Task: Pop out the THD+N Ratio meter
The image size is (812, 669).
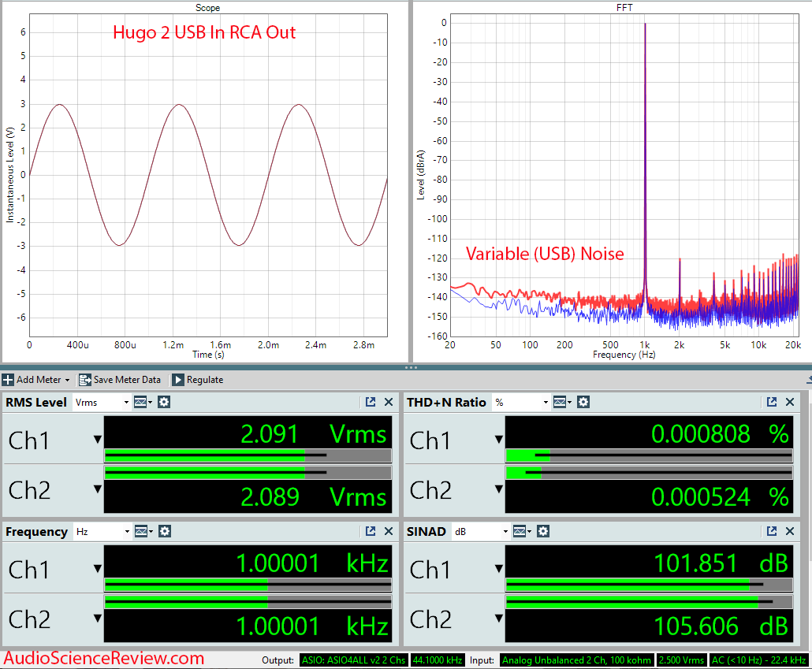Action: point(772,403)
